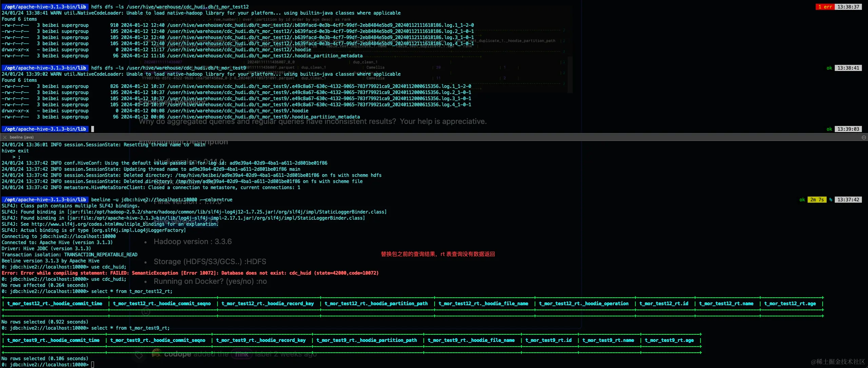Click the terminal cursor input at the bottom
The width and height of the screenshot is (868, 368).
93,364
